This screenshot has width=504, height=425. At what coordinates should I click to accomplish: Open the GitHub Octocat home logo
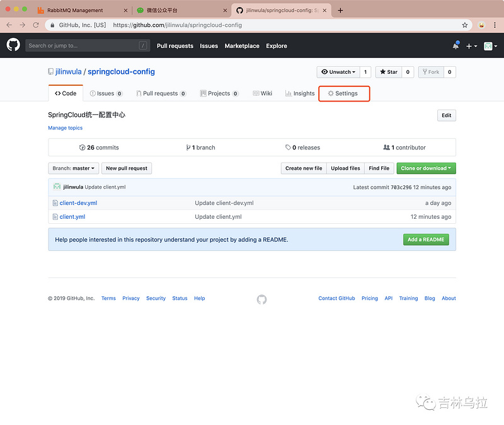pyautogui.click(x=13, y=45)
